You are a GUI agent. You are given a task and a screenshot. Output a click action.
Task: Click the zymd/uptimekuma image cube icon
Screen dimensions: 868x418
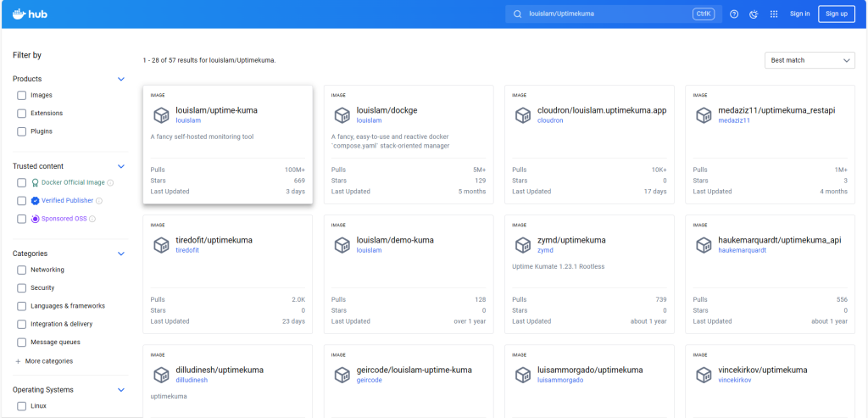point(523,244)
